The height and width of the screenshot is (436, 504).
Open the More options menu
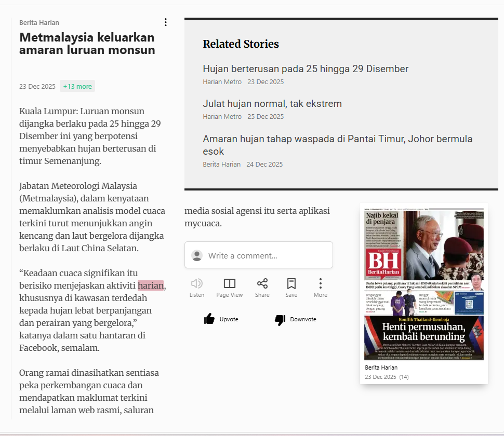tap(321, 283)
